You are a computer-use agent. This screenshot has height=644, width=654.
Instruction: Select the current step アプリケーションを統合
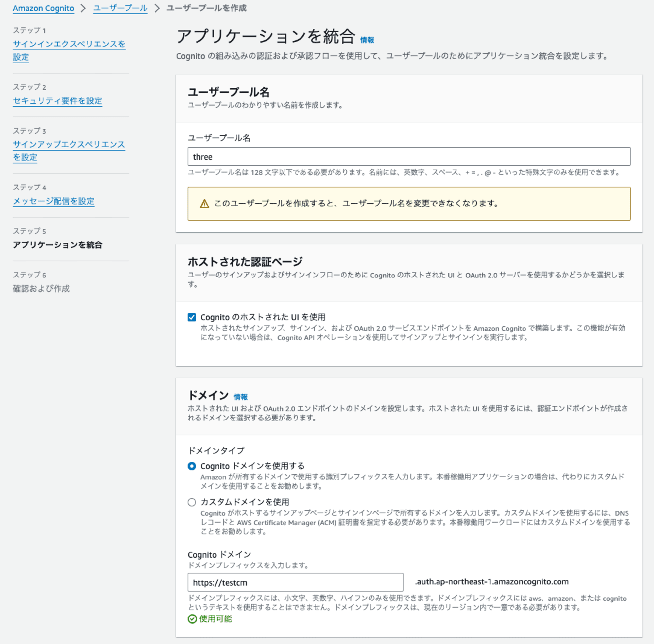tap(58, 244)
